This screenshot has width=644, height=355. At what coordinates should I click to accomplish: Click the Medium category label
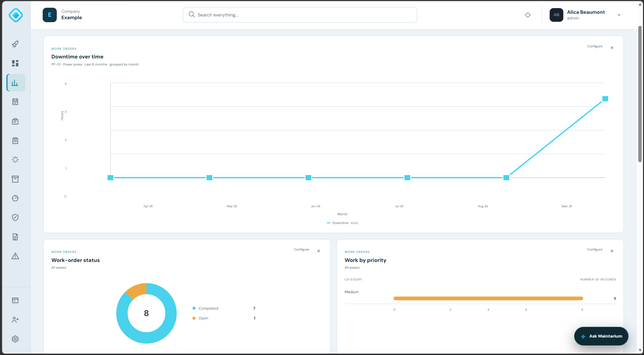pyautogui.click(x=352, y=292)
